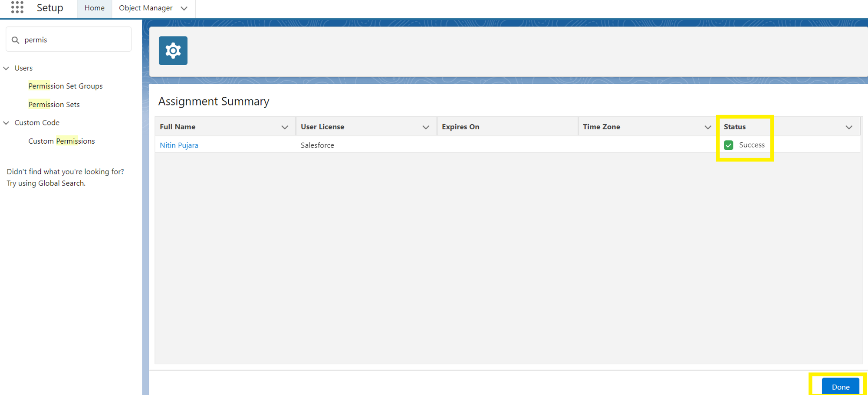Open the Full Name column dropdown
This screenshot has width=868, height=395.
click(x=285, y=127)
